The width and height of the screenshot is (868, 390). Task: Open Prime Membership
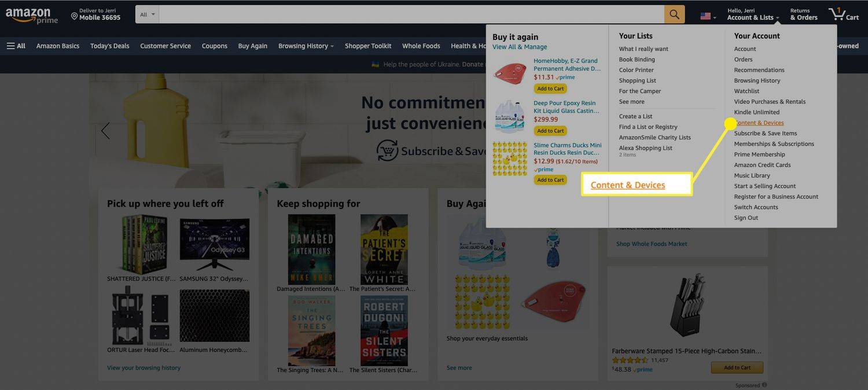pos(760,154)
